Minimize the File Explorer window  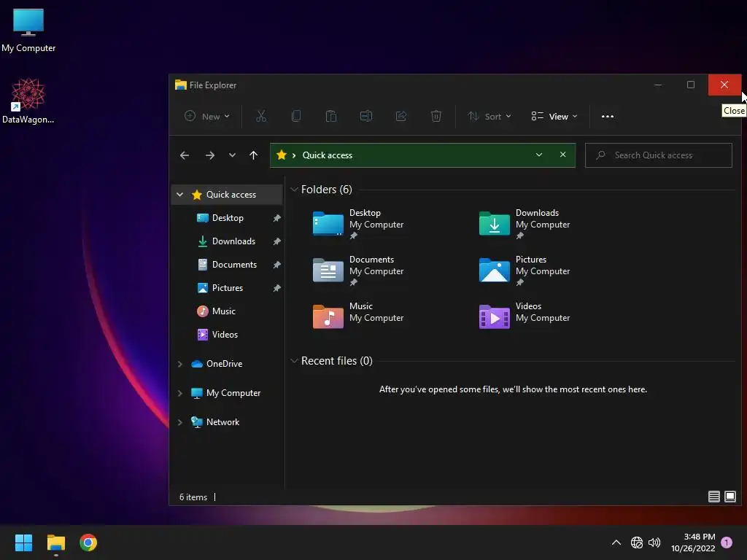coord(658,85)
